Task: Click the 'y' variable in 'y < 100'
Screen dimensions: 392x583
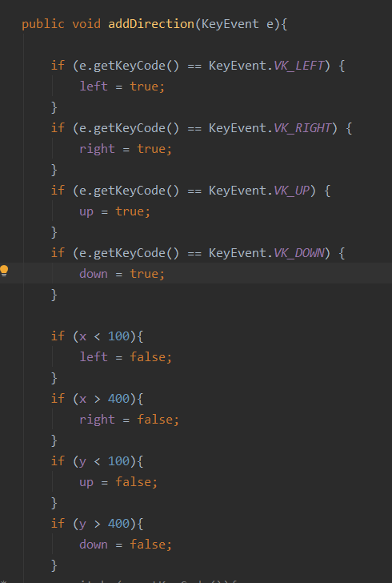Action: coord(82,462)
